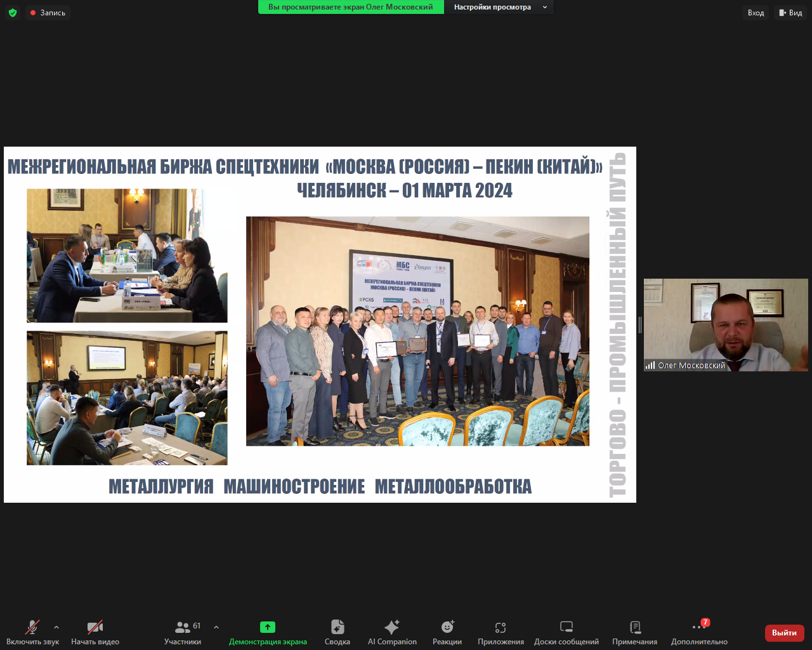Open the Примечания notes icon

click(x=634, y=632)
